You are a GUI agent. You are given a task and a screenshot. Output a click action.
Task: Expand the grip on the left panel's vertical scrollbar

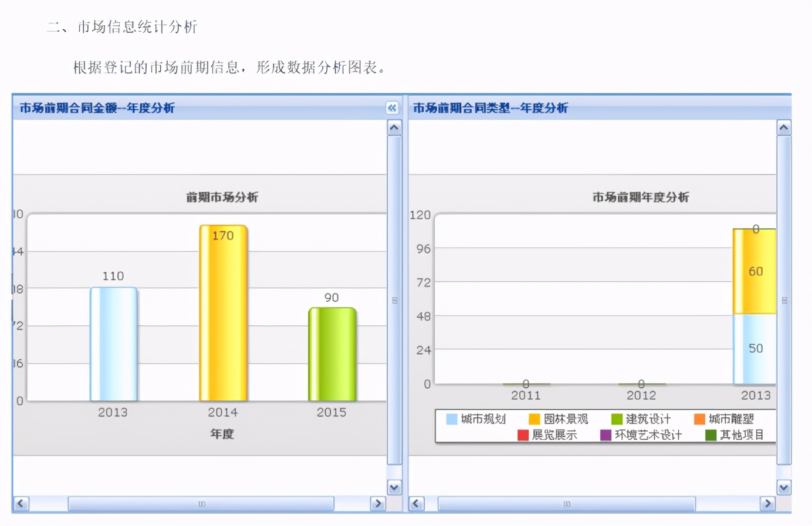(394, 299)
